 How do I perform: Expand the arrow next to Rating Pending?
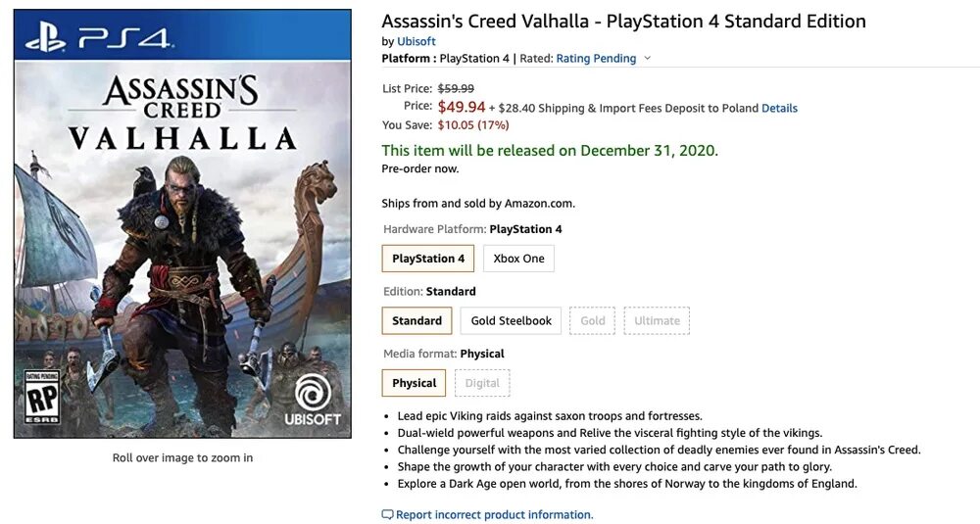[x=647, y=59]
